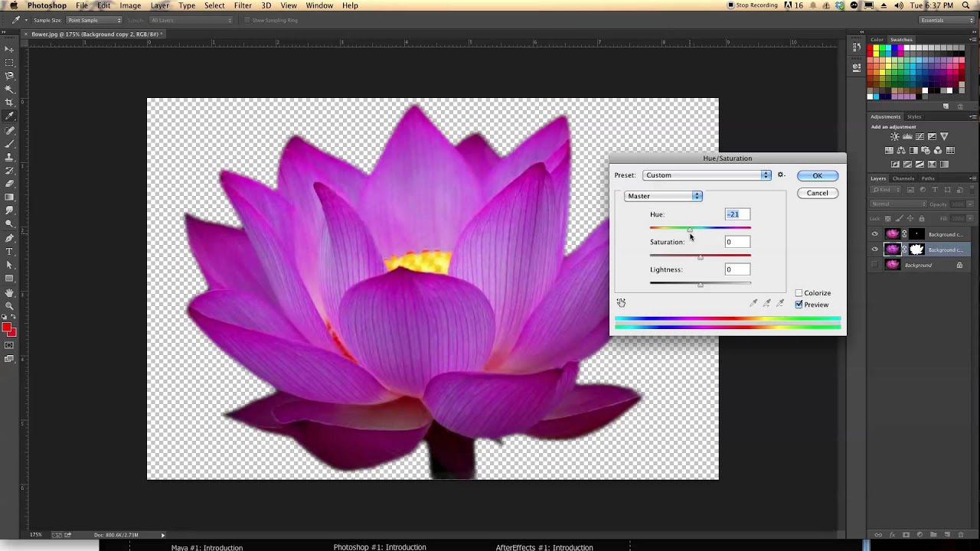Open the Master channel dropdown
The width and height of the screenshot is (980, 551).
click(663, 196)
